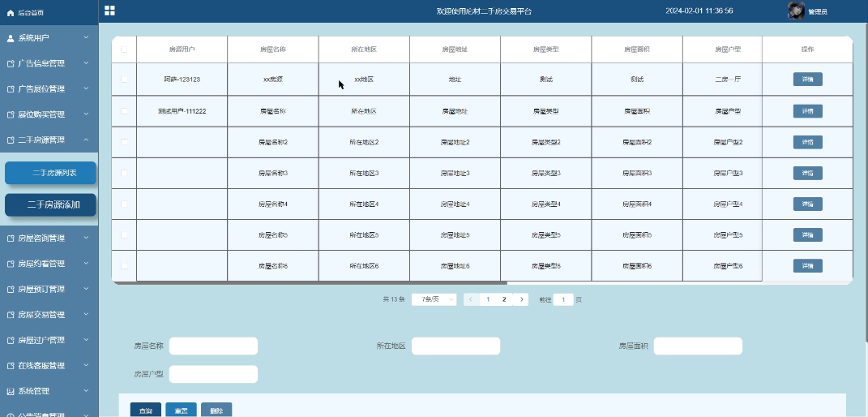The image size is (868, 417).
Task: Click the icon beside 房屋咨询管理
Action: pos(10,239)
